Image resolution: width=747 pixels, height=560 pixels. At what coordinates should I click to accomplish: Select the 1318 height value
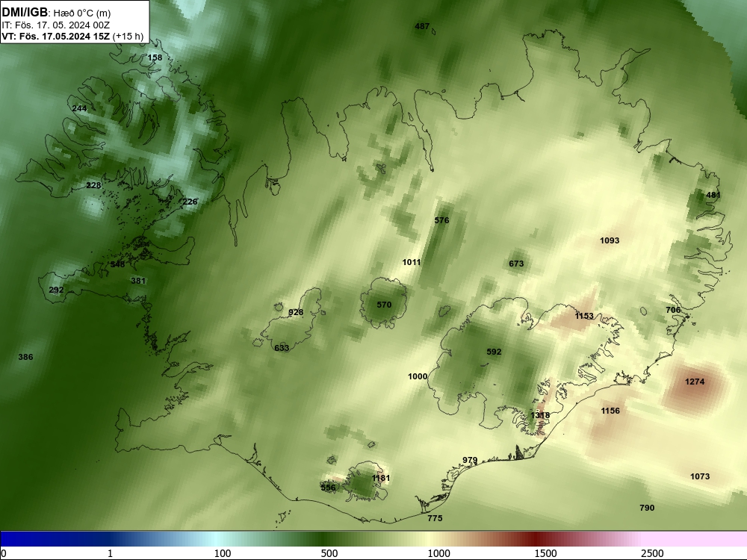click(540, 416)
